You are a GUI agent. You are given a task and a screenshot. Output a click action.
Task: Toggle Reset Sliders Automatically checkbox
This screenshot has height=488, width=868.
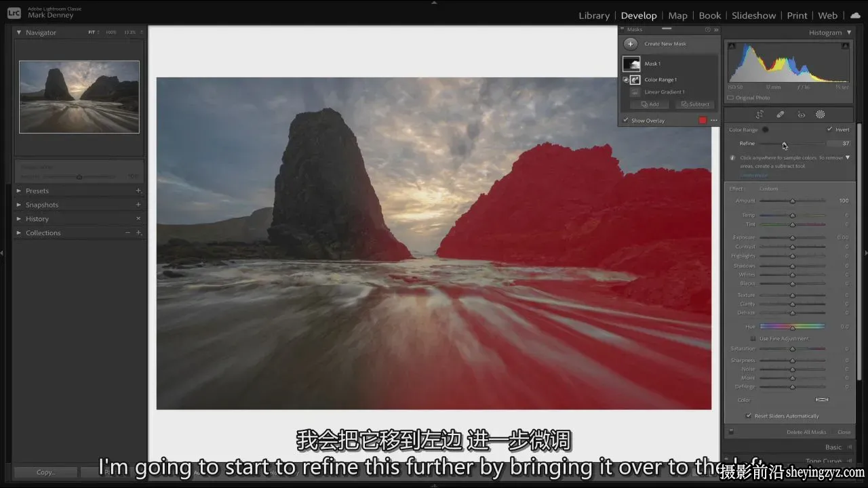[749, 416]
